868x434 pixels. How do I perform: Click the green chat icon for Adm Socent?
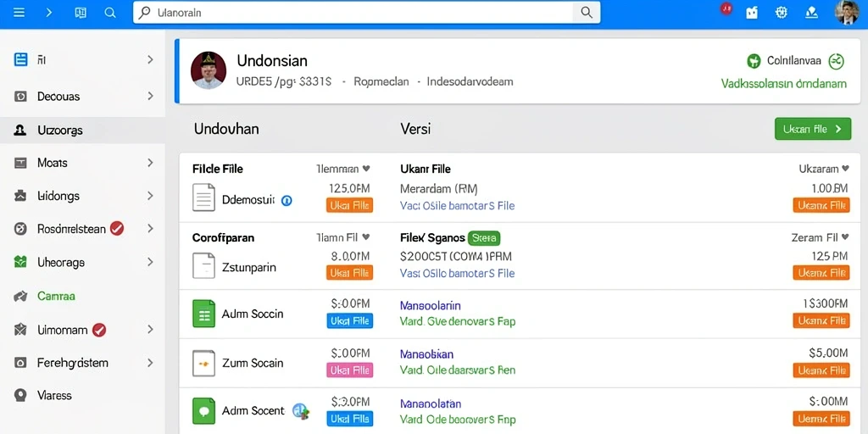tap(203, 411)
